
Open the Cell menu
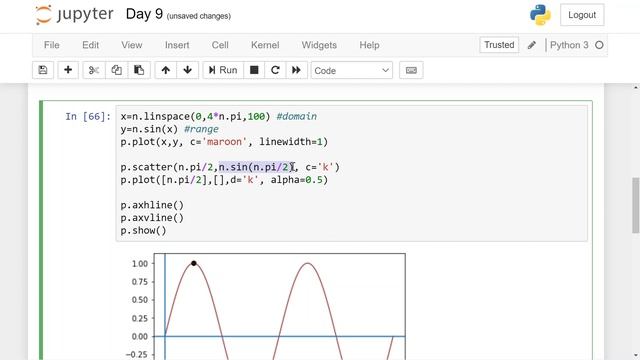coord(220,45)
